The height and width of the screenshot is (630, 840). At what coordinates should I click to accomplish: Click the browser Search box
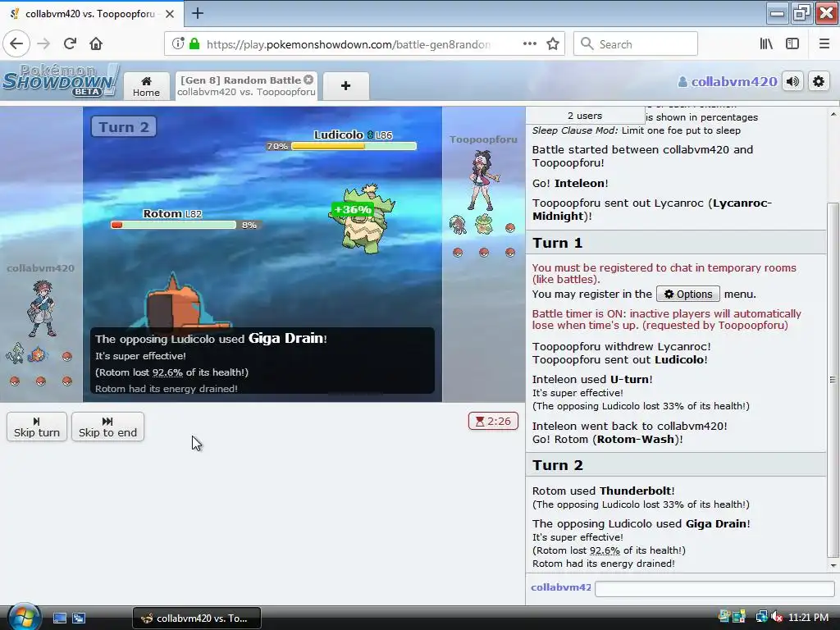pos(636,44)
